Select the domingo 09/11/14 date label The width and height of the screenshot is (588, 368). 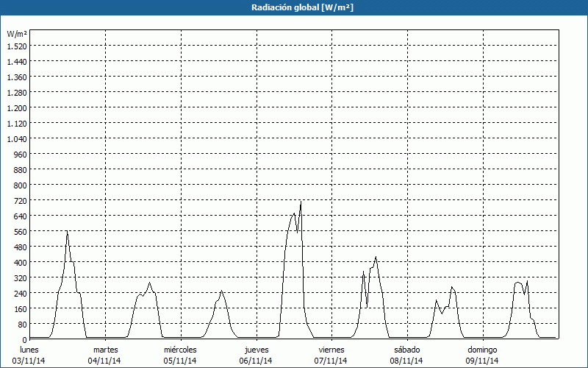point(482,355)
